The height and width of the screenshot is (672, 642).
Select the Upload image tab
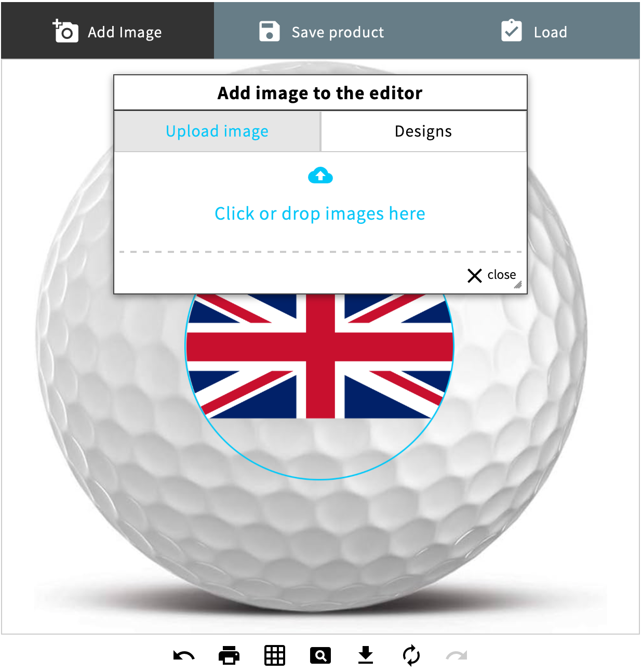217,131
